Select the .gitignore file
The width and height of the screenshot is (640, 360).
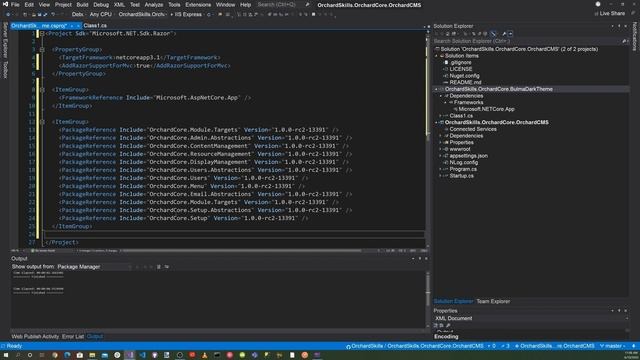460,62
